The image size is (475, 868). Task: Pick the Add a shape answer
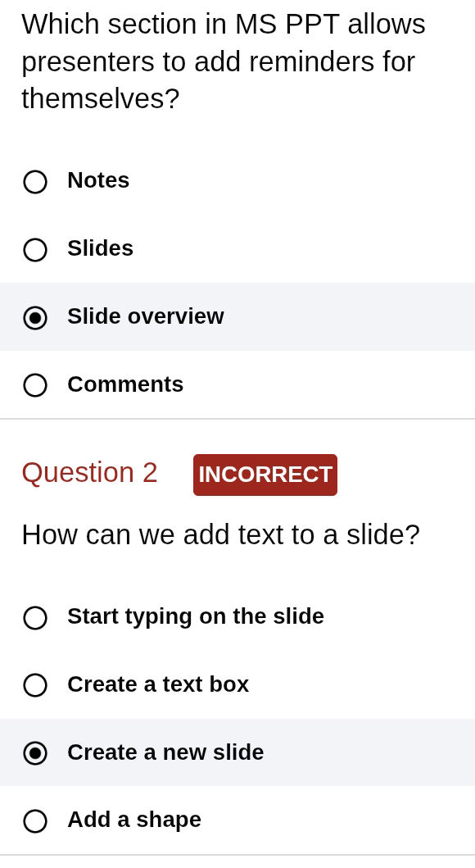pos(35,820)
